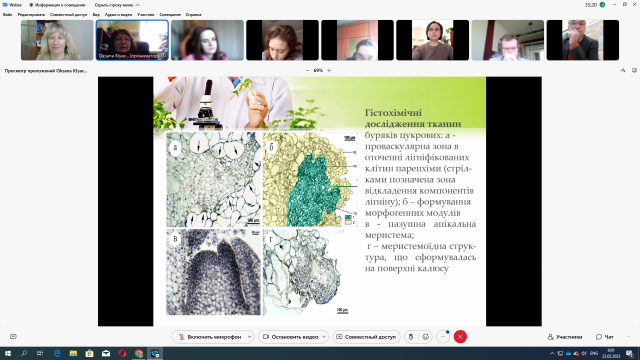Open the Участник menu
The width and height of the screenshot is (640, 360).
tap(146, 15)
